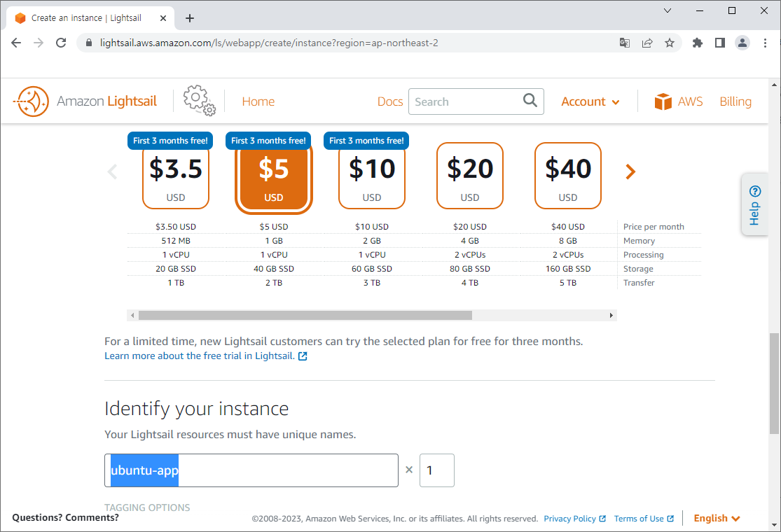The image size is (781, 532).
Task: Click the browser back arrow
Action: pyautogui.click(x=16, y=43)
